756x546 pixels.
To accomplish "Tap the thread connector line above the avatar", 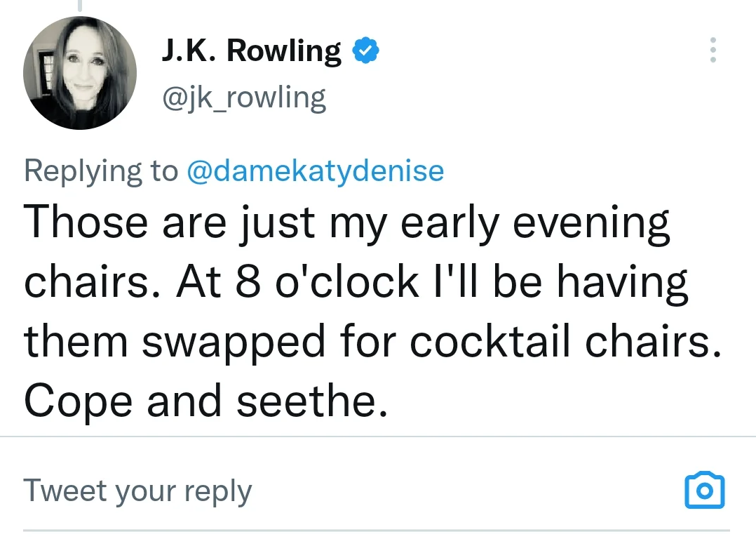I will pos(79,6).
